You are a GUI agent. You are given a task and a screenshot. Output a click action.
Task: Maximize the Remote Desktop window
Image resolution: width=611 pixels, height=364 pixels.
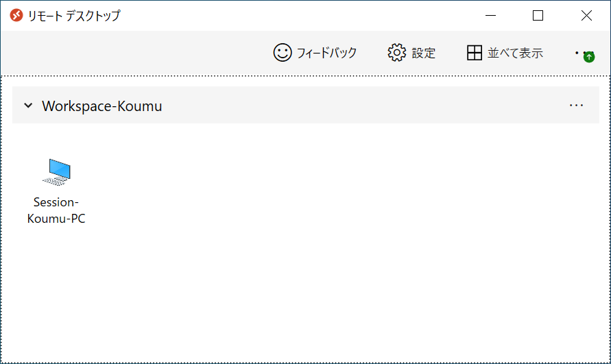point(538,15)
